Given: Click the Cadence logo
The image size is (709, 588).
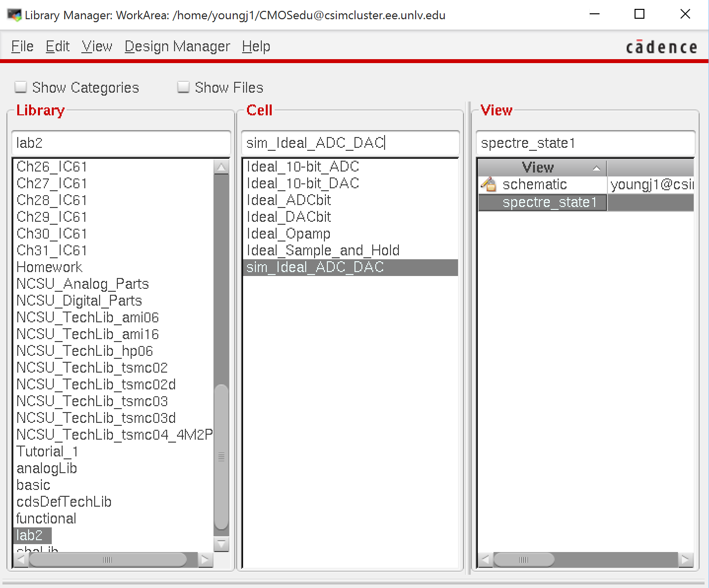Looking at the screenshot, I should [x=662, y=46].
